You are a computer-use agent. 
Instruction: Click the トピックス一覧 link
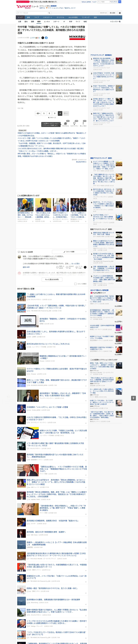115,21
